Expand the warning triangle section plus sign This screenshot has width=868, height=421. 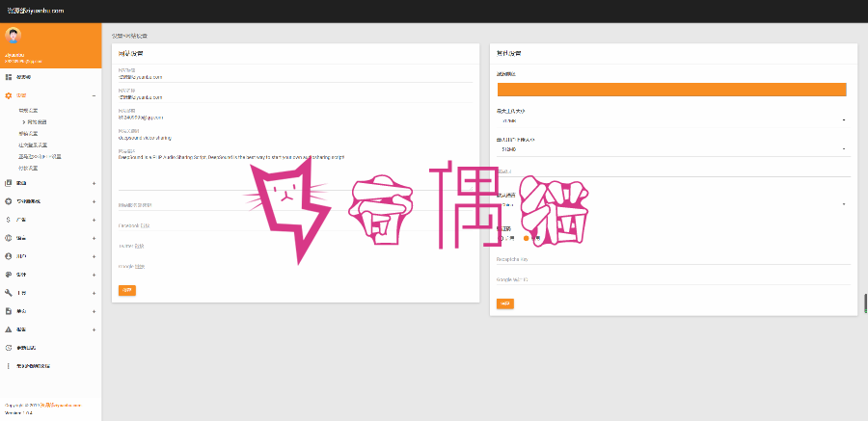[x=94, y=329]
